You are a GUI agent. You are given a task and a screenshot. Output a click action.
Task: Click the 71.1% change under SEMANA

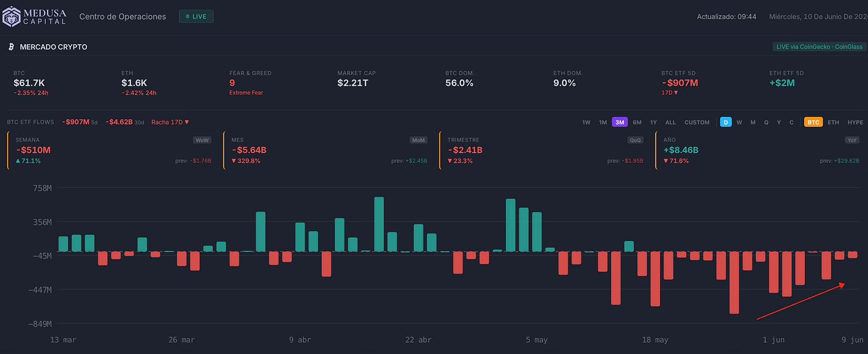coord(28,161)
